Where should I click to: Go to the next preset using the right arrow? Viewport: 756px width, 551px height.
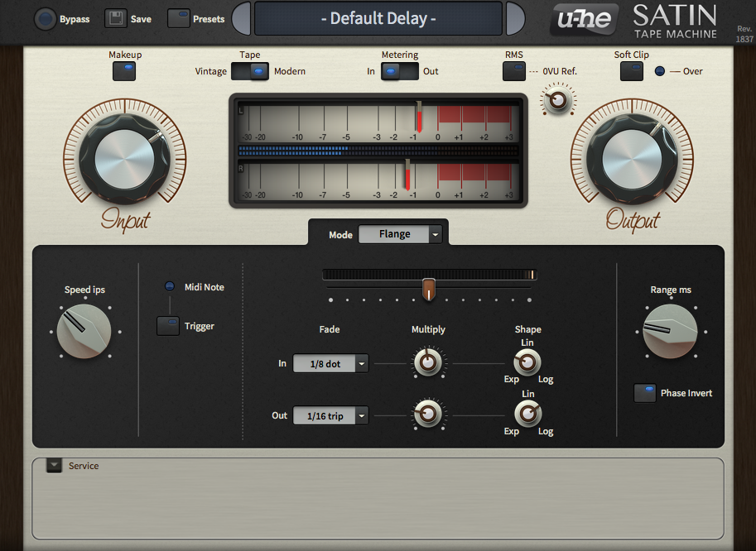515,18
